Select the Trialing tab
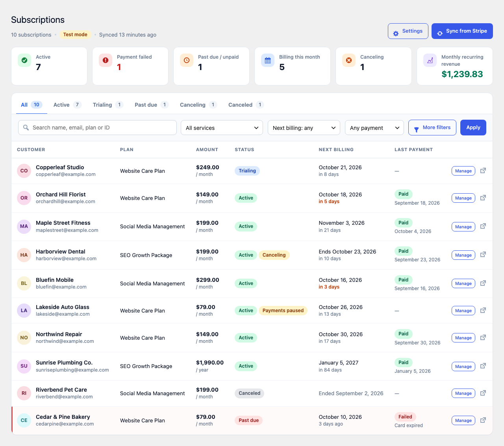Viewport: 504px width, 446px height. coord(108,105)
